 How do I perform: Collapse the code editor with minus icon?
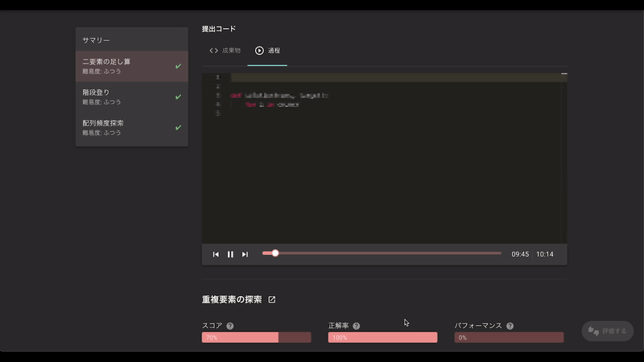pos(564,74)
